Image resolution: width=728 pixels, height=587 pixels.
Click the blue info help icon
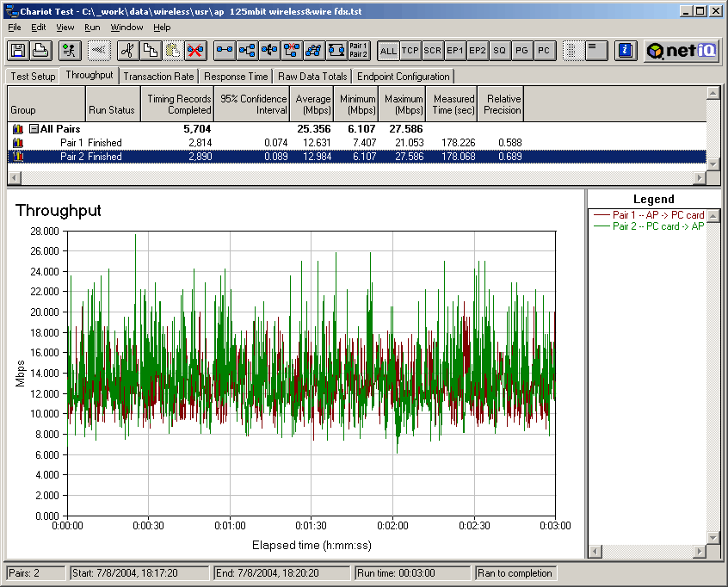(x=626, y=51)
